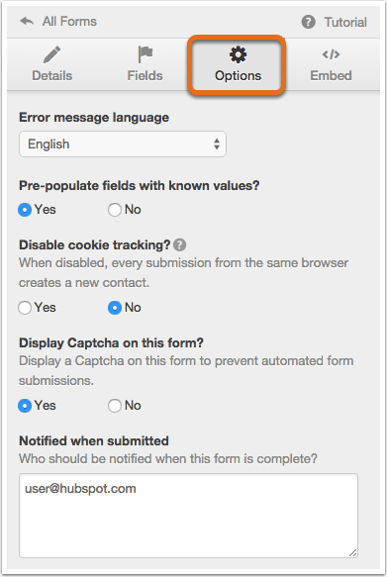Select No for Pre-populate fields with known values
Viewport: 387px width, 577px height.
(114, 210)
